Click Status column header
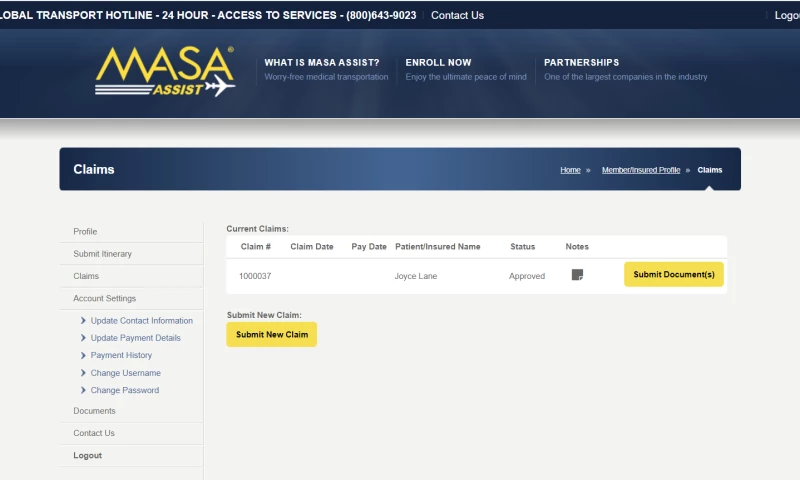This screenshot has width=800, height=480. coord(522,246)
